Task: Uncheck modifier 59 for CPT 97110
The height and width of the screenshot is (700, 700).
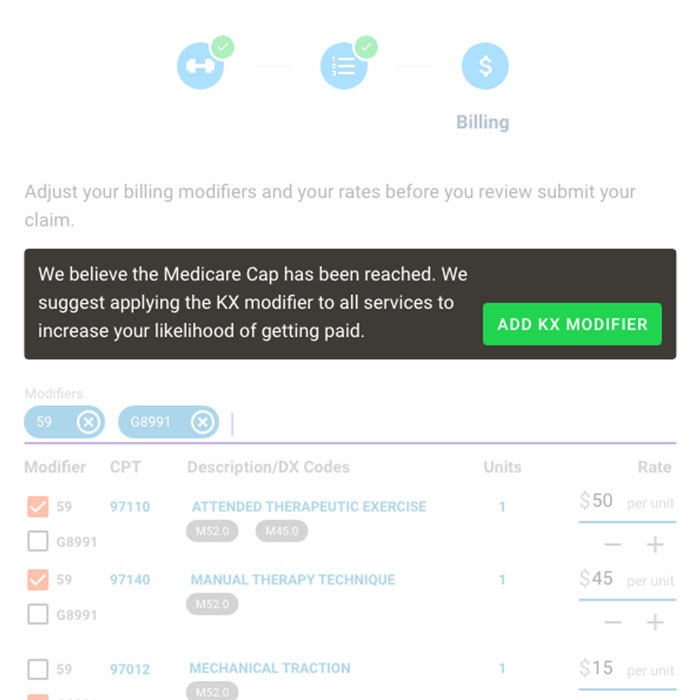Action: click(x=38, y=507)
